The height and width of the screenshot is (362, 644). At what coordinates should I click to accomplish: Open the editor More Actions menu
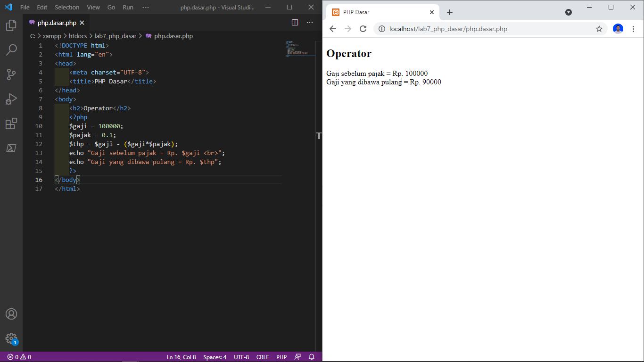tap(310, 22)
